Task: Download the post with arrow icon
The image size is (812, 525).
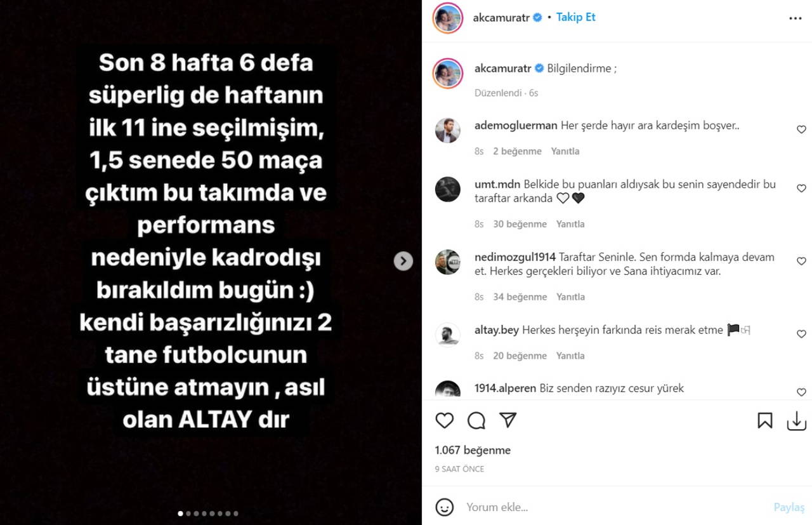Action: coord(796,420)
